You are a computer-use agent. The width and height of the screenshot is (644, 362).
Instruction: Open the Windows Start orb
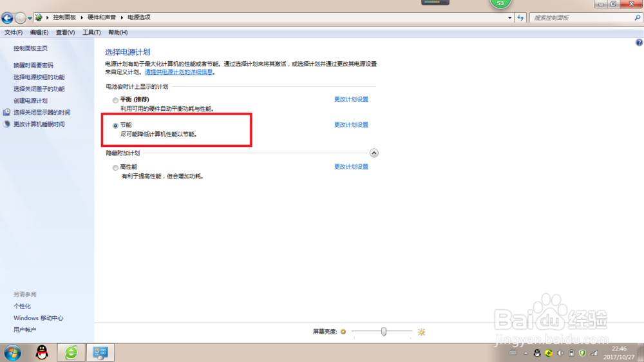[13, 352]
